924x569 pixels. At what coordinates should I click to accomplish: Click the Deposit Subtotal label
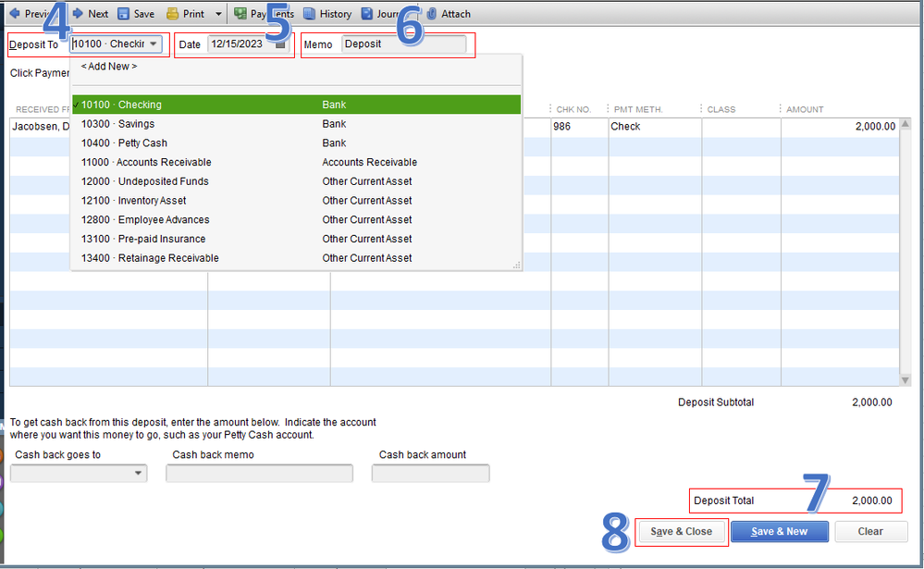click(715, 402)
